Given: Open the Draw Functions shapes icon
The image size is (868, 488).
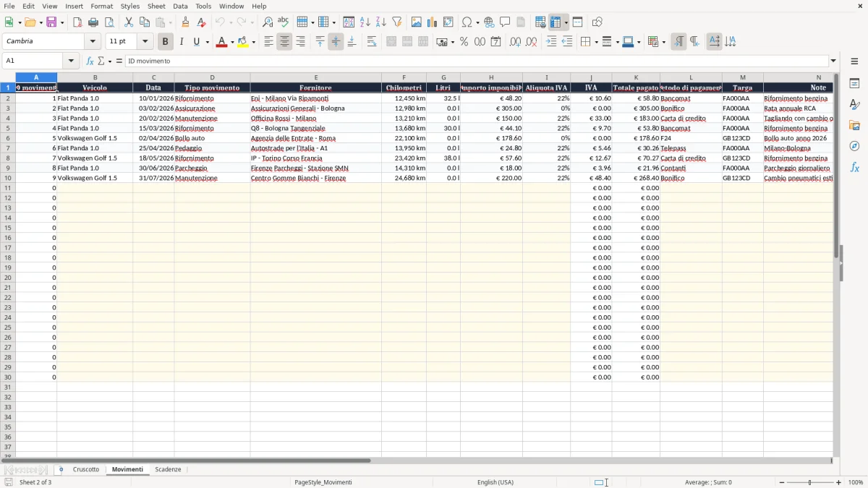Looking at the screenshot, I should [x=597, y=22].
